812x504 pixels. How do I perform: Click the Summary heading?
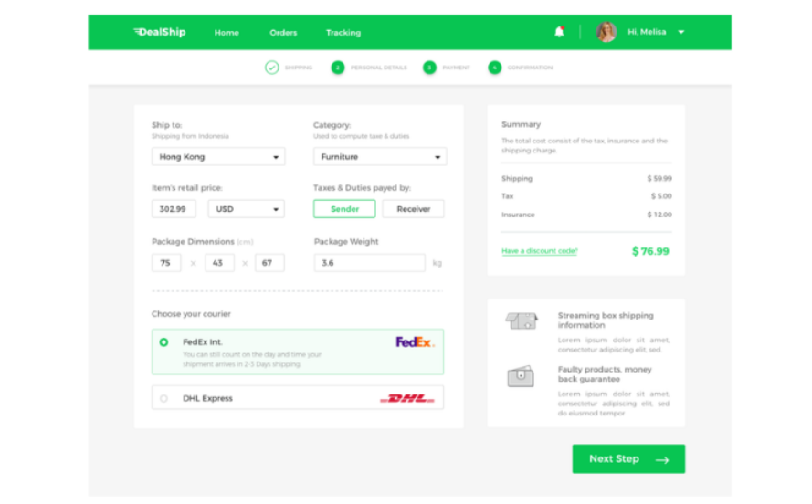(521, 125)
